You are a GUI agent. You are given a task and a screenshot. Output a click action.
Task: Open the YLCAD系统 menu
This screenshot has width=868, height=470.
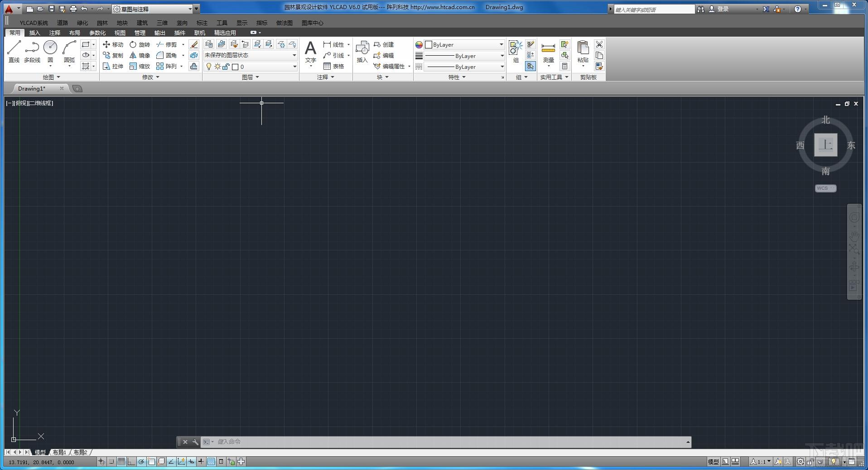pos(34,23)
